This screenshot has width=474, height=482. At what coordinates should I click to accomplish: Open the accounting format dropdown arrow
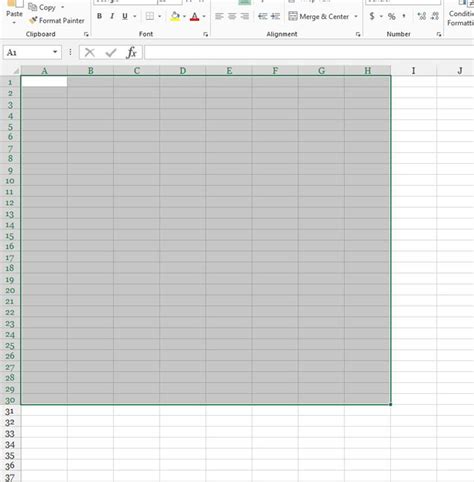(381, 16)
